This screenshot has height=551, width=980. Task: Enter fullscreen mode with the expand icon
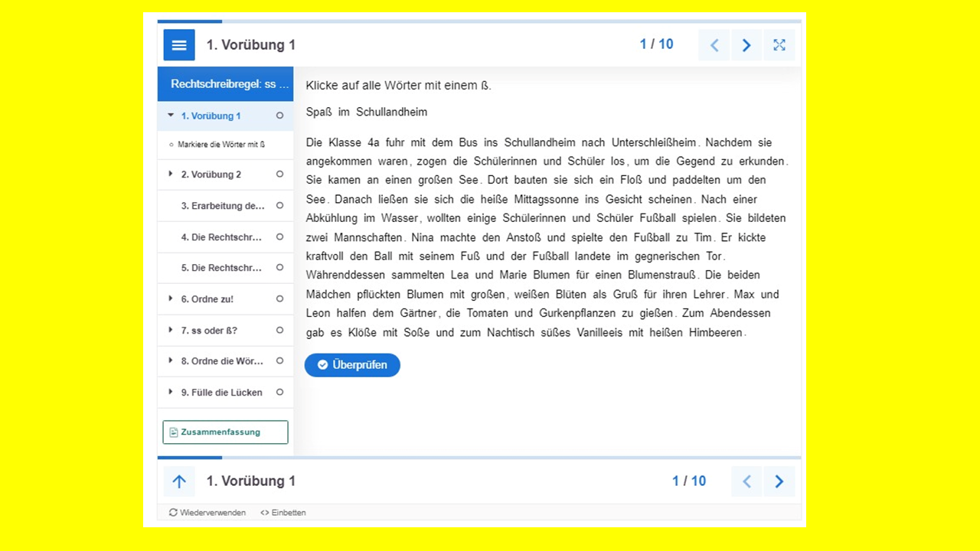[779, 45]
